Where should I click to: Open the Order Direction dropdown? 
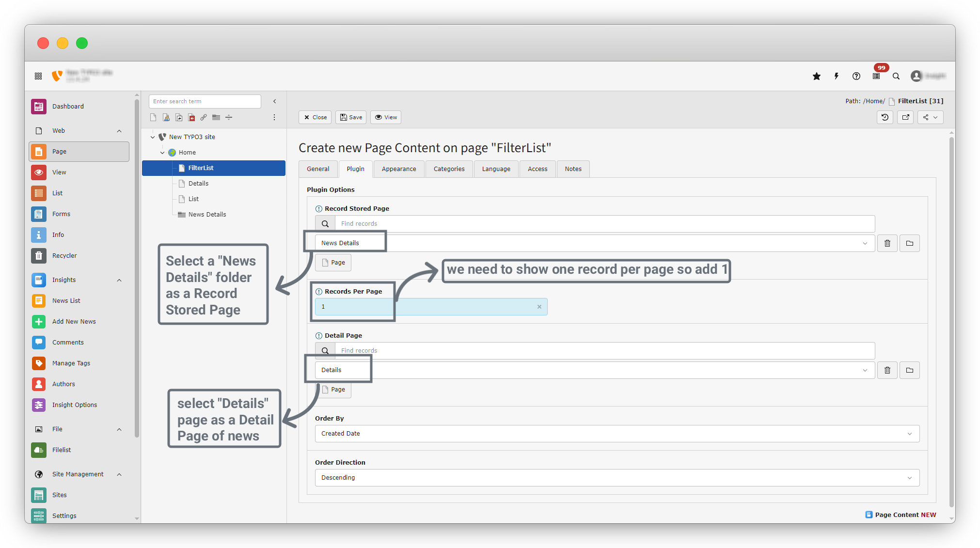(x=616, y=478)
